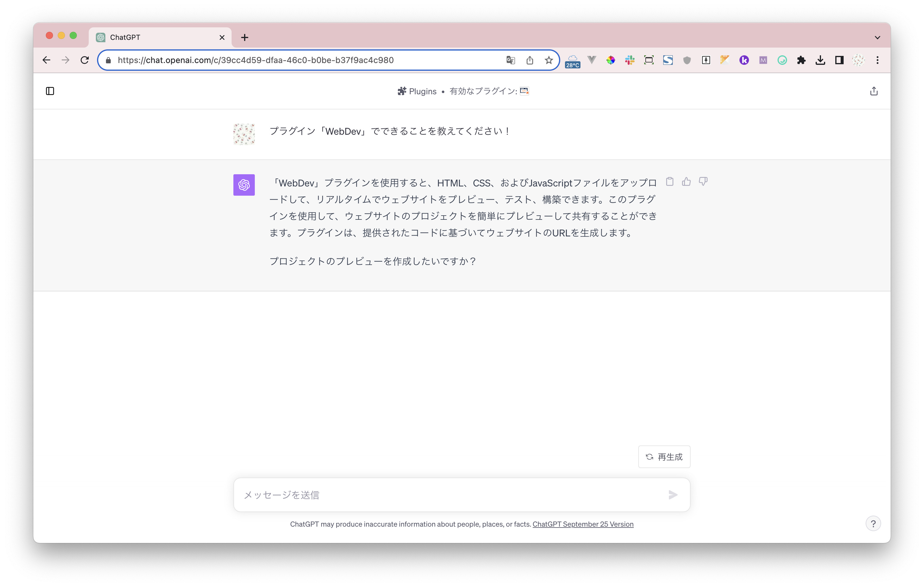This screenshot has width=924, height=587.
Task: Give thumbs down to the response
Action: [x=703, y=182]
